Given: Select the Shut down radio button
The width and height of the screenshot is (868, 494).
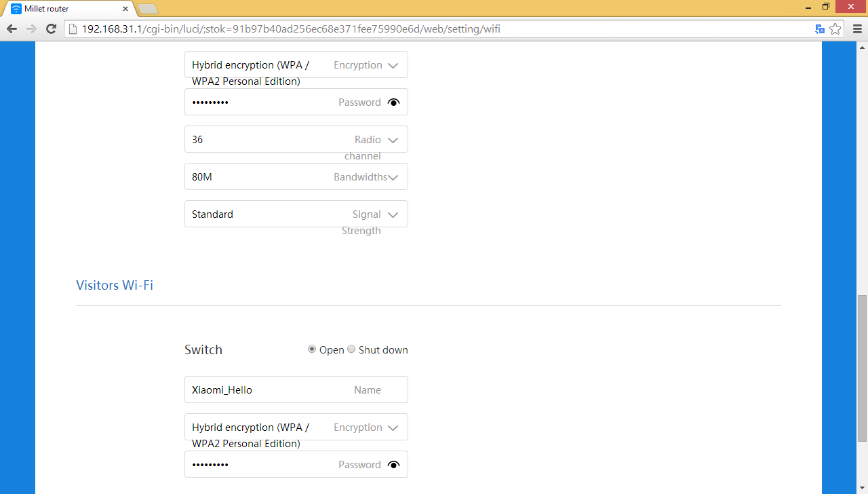Looking at the screenshot, I should (x=351, y=349).
